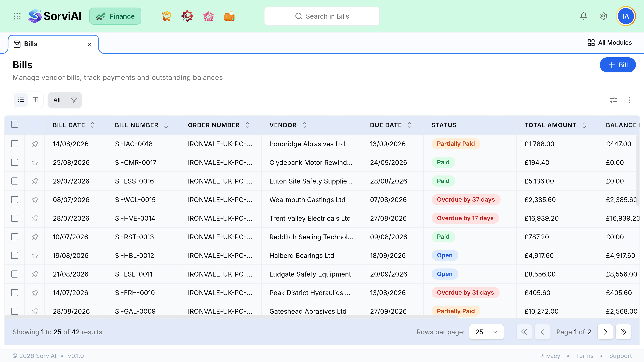The height and width of the screenshot is (362, 644).
Task: Open the orange wallet module icon
Action: (229, 16)
